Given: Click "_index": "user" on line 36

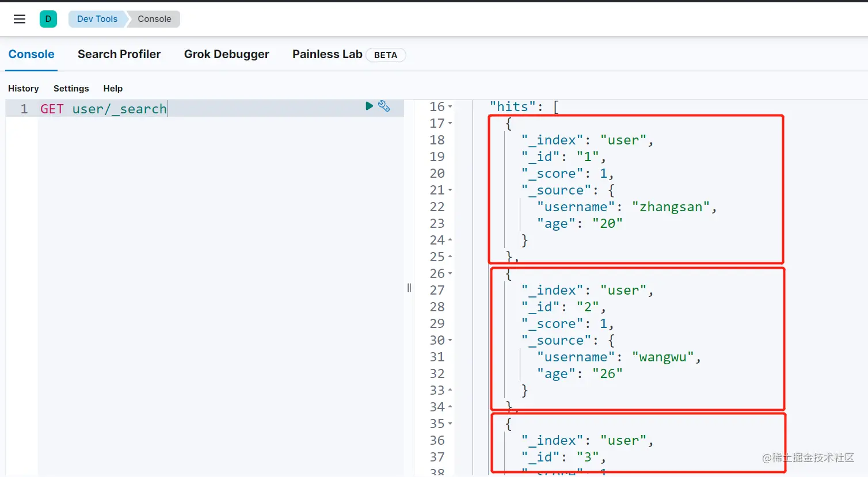Looking at the screenshot, I should tap(588, 441).
